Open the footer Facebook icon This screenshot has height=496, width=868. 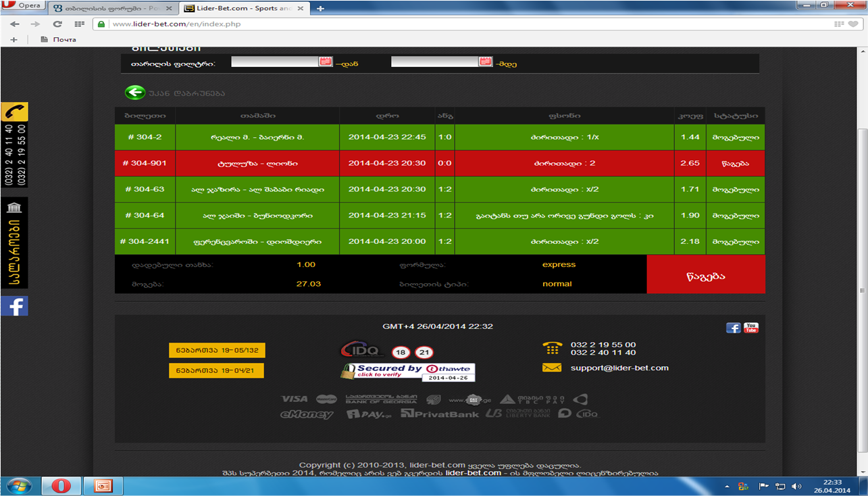(733, 328)
